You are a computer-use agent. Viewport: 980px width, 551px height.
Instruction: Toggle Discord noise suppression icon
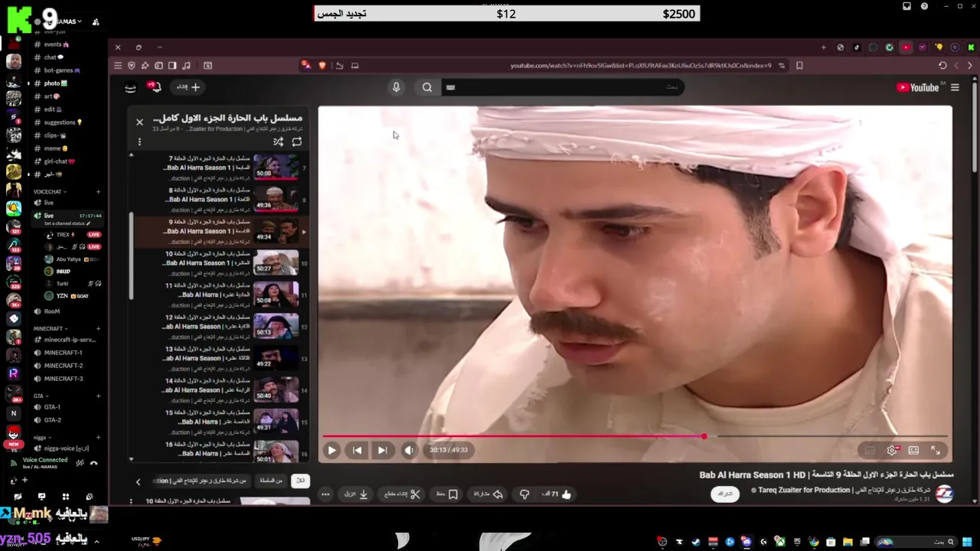click(80, 463)
